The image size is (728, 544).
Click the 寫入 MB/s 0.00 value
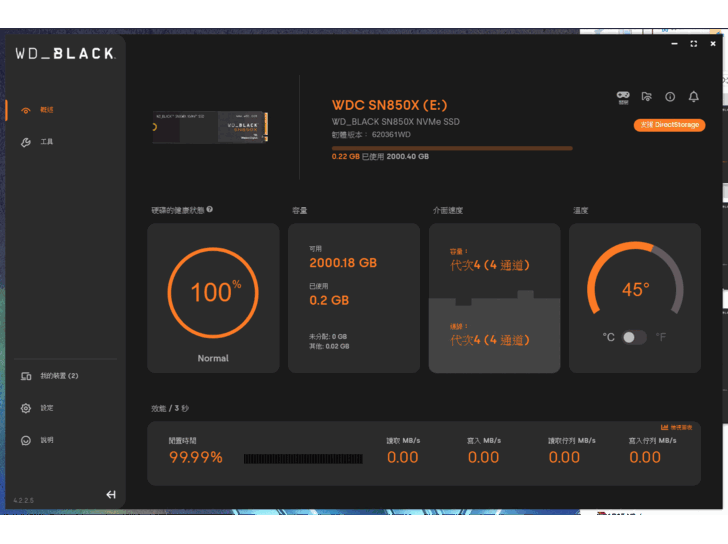(483, 458)
